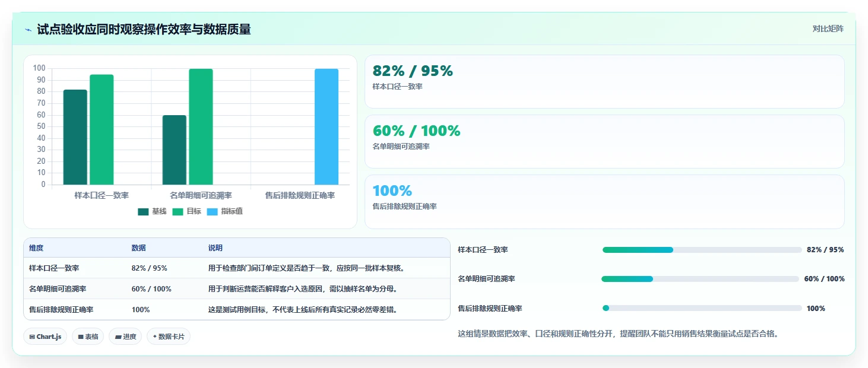868x368 pixels.
Task: Click the 基线 bar for 样本口径一致率
Action: click(x=75, y=137)
